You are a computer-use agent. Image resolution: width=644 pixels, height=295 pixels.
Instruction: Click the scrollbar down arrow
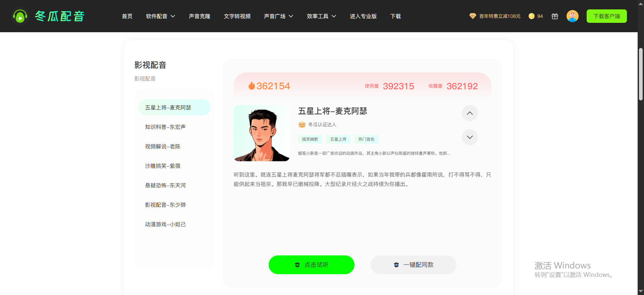point(641,291)
